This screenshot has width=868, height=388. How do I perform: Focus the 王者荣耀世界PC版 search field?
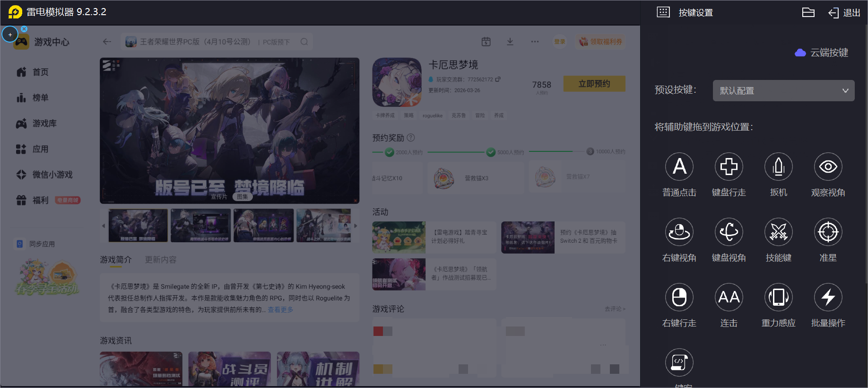[217, 42]
